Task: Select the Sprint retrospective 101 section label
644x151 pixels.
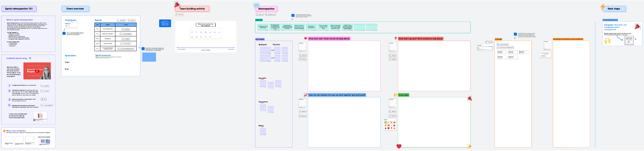Action: coord(19,9)
